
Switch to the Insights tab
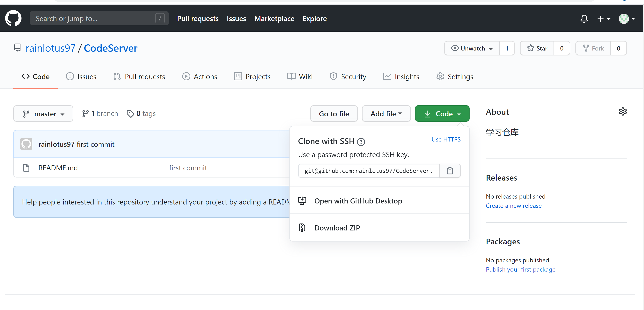401,76
